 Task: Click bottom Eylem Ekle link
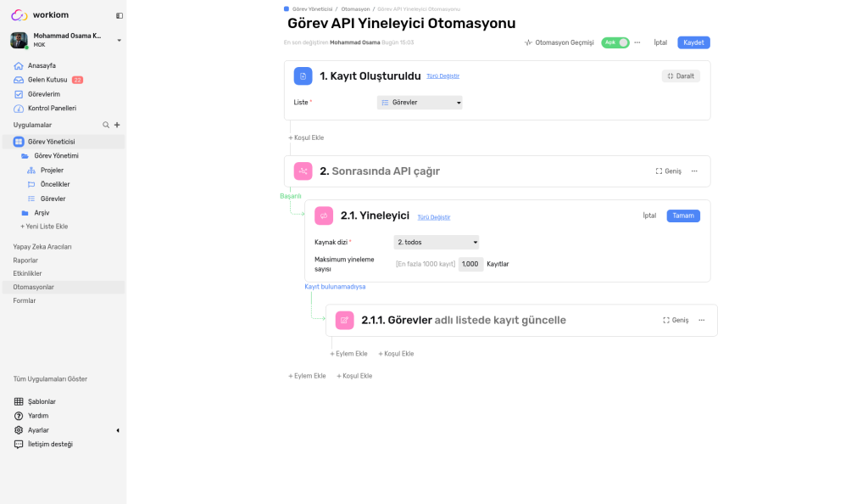click(x=307, y=376)
